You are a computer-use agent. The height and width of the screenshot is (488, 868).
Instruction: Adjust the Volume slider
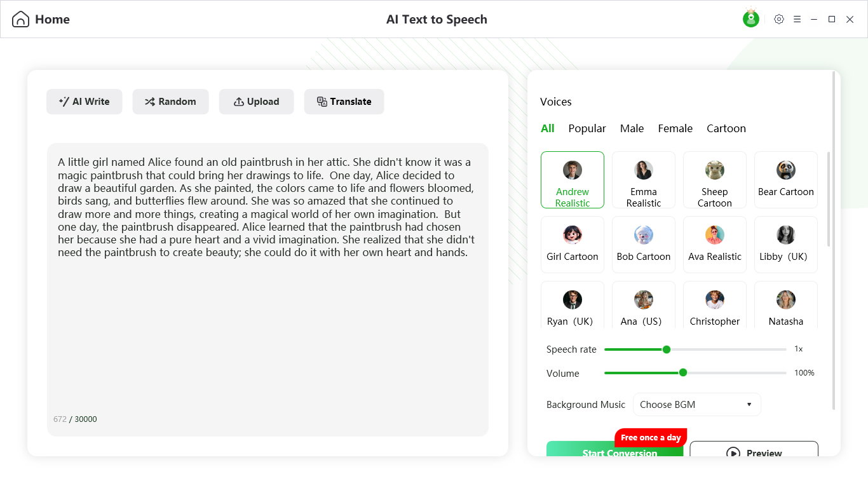pyautogui.click(x=682, y=373)
